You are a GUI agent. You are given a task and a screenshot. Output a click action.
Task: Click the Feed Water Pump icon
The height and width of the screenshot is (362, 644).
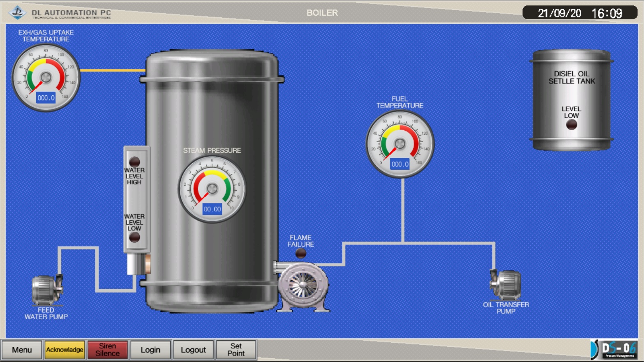tap(47, 289)
